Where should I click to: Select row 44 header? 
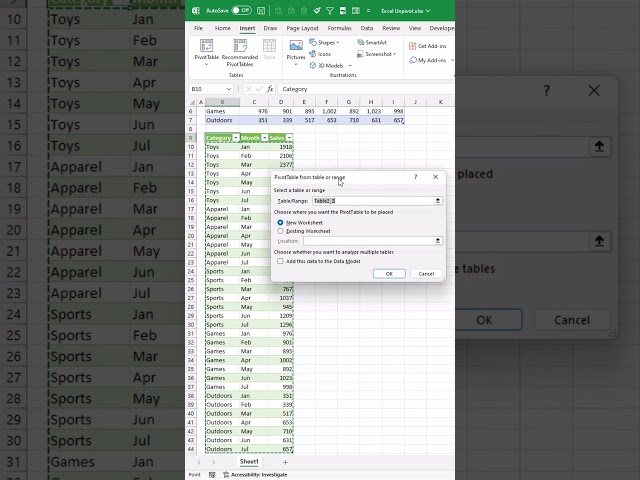(191, 449)
